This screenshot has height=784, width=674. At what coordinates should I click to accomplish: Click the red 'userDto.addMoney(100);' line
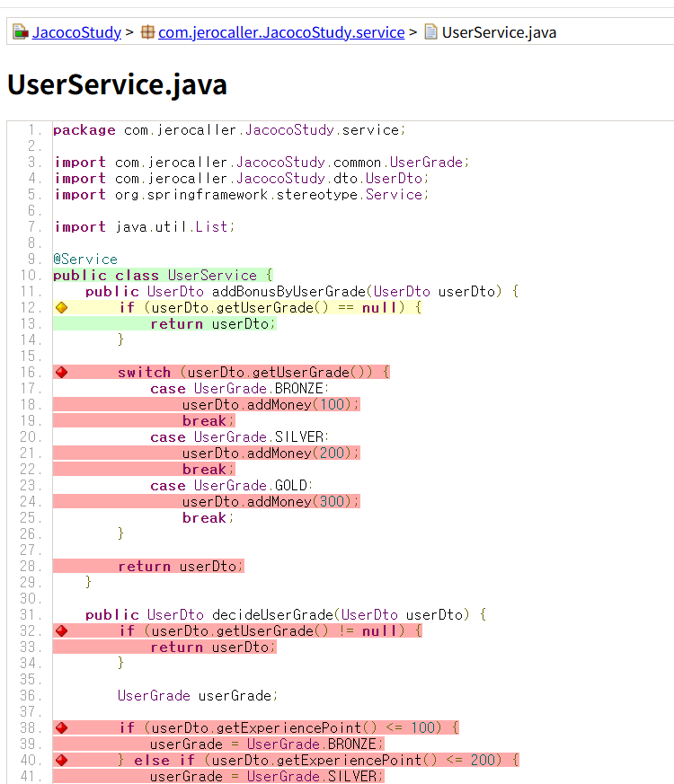coord(270,405)
